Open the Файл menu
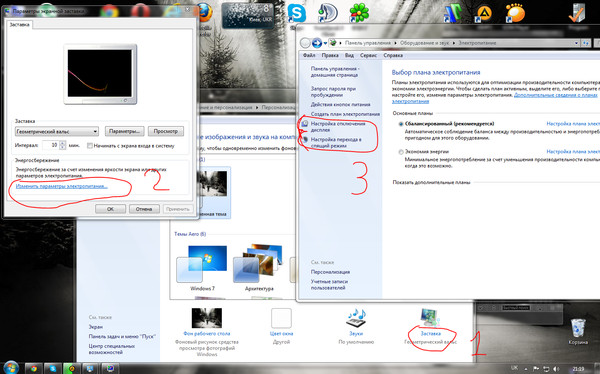The image size is (600, 374). [x=309, y=55]
